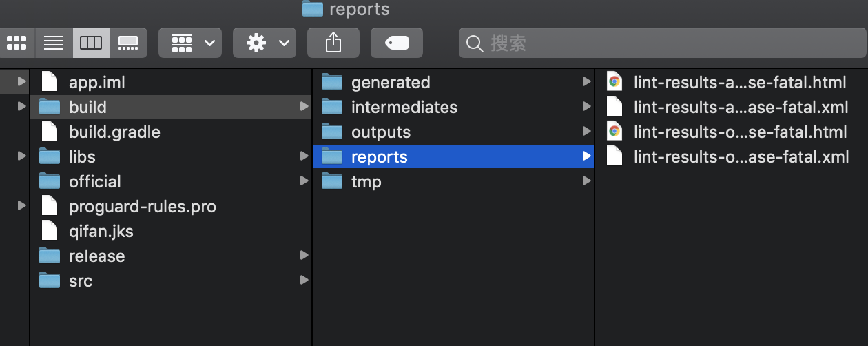Expand the libs folder arrow
Screen dimensions: 868x346
tap(304, 156)
